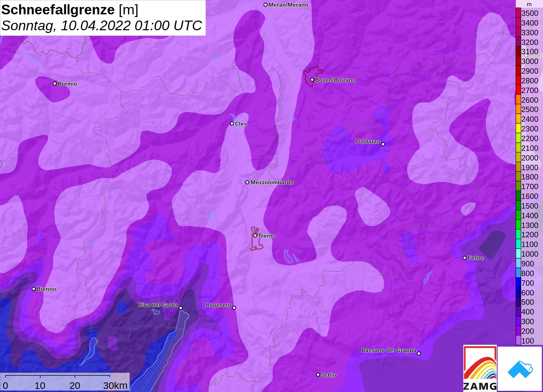The image size is (543, 392).
Task: Select the Predazzo city marker
Action: click(x=383, y=144)
